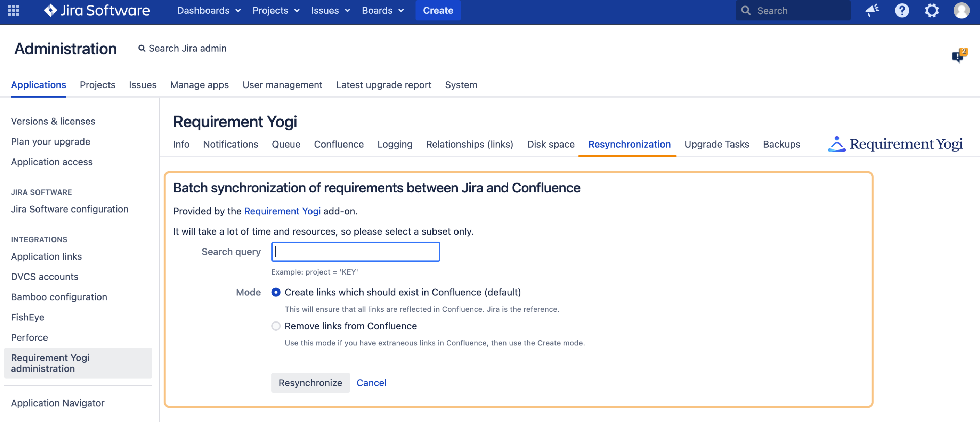The height and width of the screenshot is (422, 980).
Task: Open the Jira settings gear icon
Action: coord(932,10)
